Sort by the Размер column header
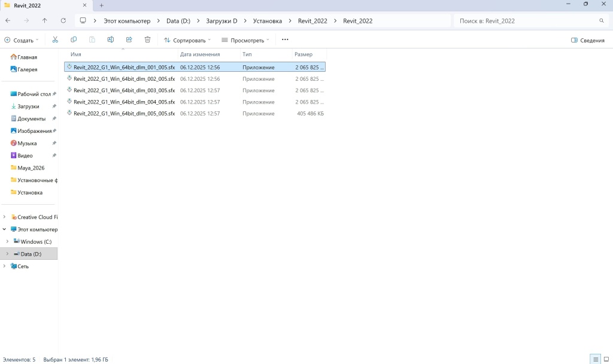Image resolution: width=613 pixels, height=364 pixels. pyautogui.click(x=304, y=54)
